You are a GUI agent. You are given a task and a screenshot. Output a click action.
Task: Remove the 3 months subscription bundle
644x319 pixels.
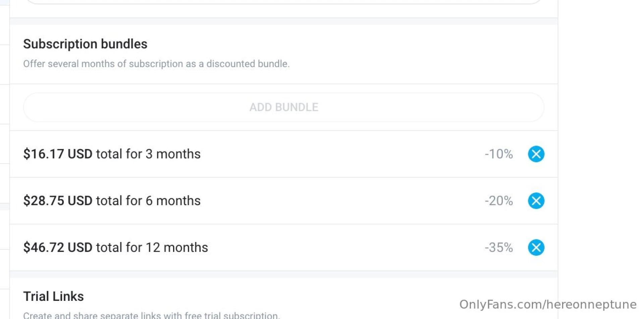(536, 154)
